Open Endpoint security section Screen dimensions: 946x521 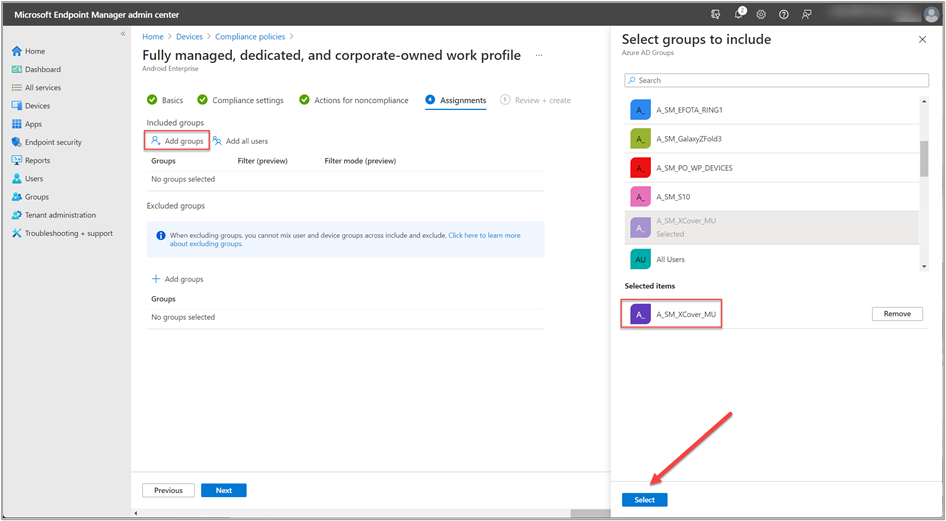tap(46, 142)
